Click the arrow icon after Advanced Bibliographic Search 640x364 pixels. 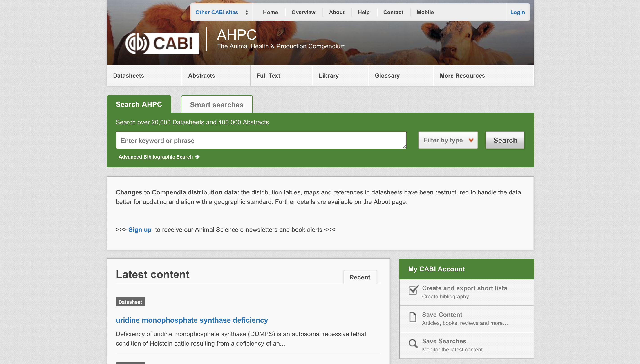pyautogui.click(x=197, y=157)
